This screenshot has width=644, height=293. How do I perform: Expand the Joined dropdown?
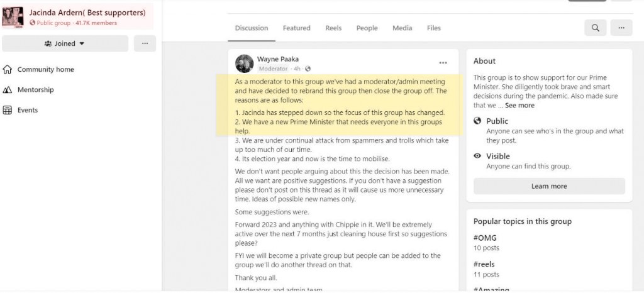click(x=65, y=43)
